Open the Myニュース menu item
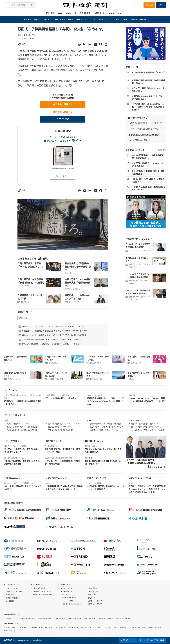Screen dimensions: 170x644 (x=71, y=13)
